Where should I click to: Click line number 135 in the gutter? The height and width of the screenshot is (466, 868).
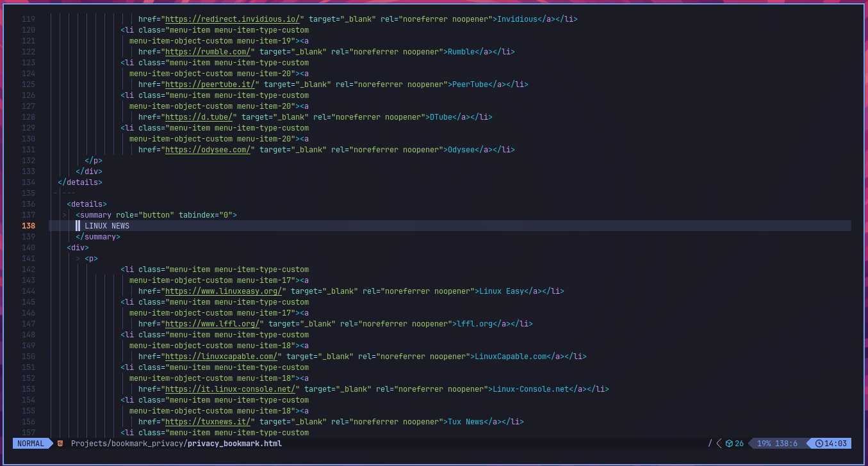pyautogui.click(x=28, y=193)
